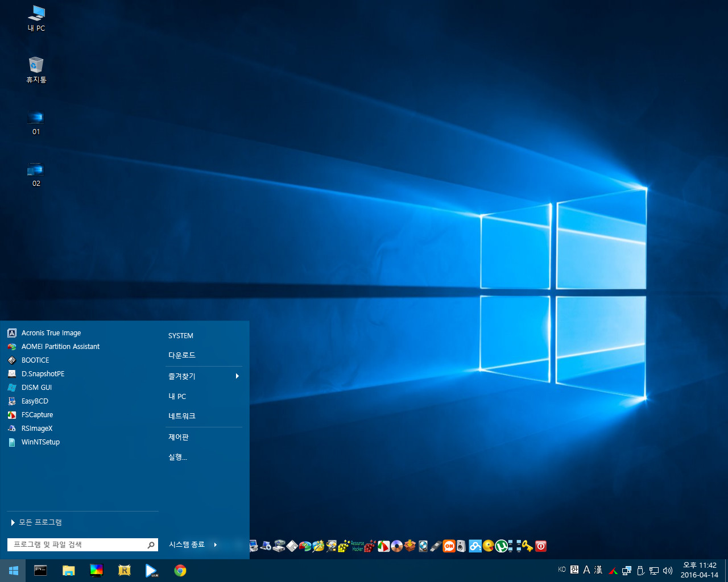The height and width of the screenshot is (582, 728).
Task: Click the speaker icon in dock
Action: [461, 546]
